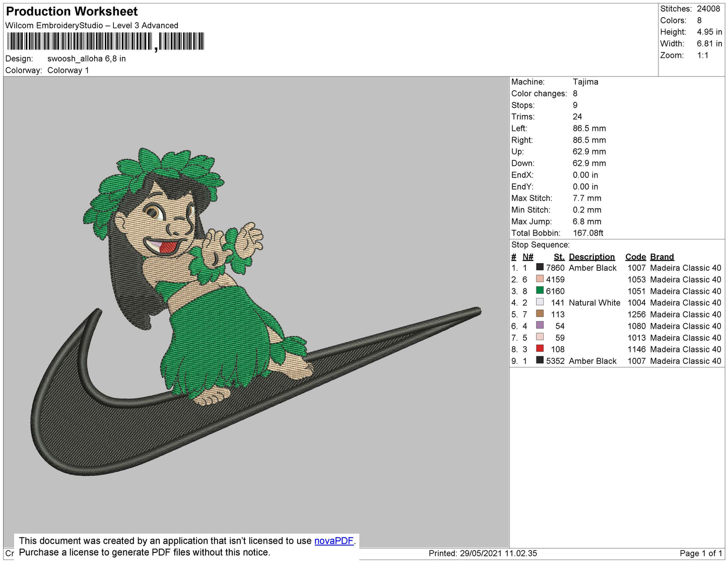Image resolution: width=728 pixels, height=563 pixels.
Task: Click thread code "1013"
Action: [637, 337]
